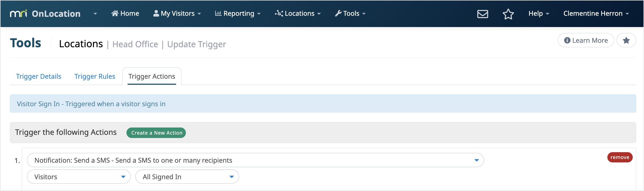Viewport: 644px width, 191px height.
Task: Expand the dropdown arrow beside OnLocation
Action: [x=95, y=14]
